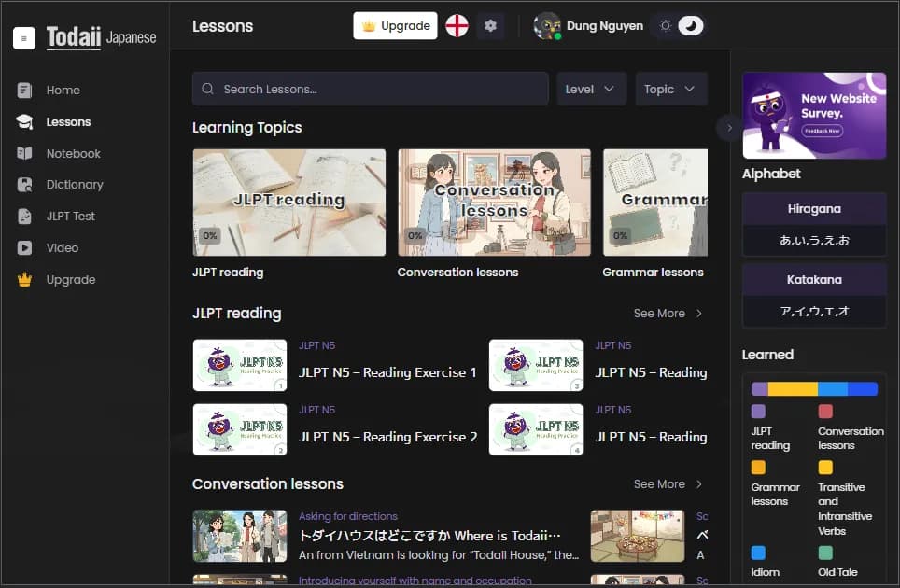Open the Level filter dropdown
The height and width of the screenshot is (588, 900).
point(591,89)
